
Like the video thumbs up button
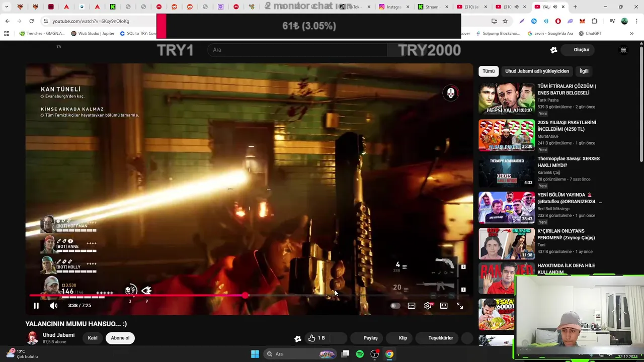[317, 338]
